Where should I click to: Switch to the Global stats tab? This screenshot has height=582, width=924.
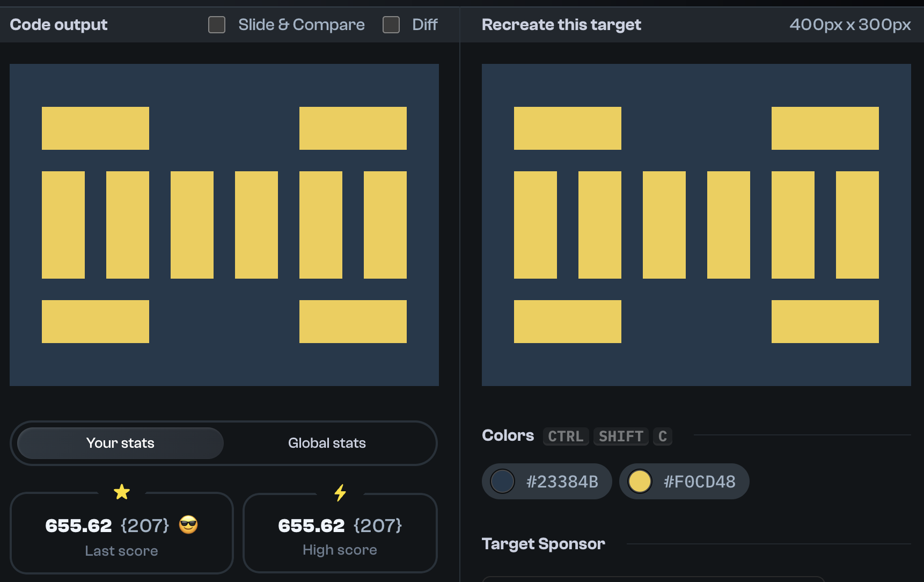[x=327, y=443]
